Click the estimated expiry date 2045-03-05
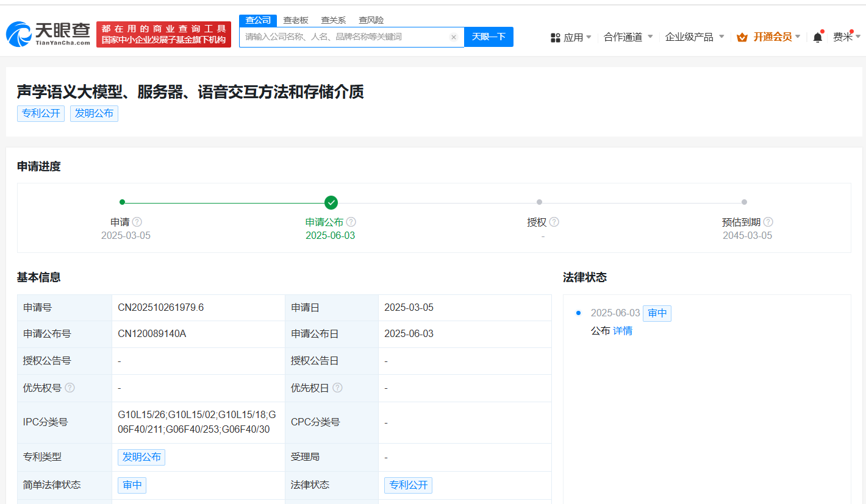Viewport: 866px width, 504px height. pyautogui.click(x=747, y=236)
